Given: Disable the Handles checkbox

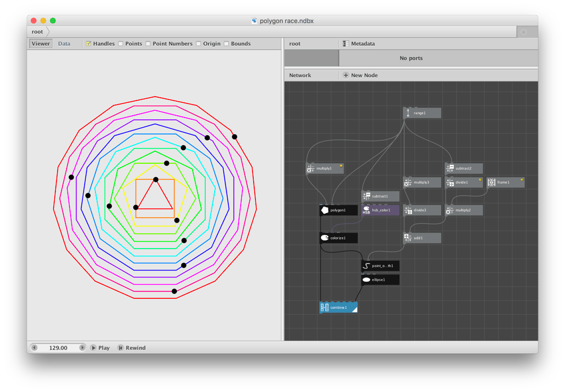Looking at the screenshot, I should pos(88,43).
